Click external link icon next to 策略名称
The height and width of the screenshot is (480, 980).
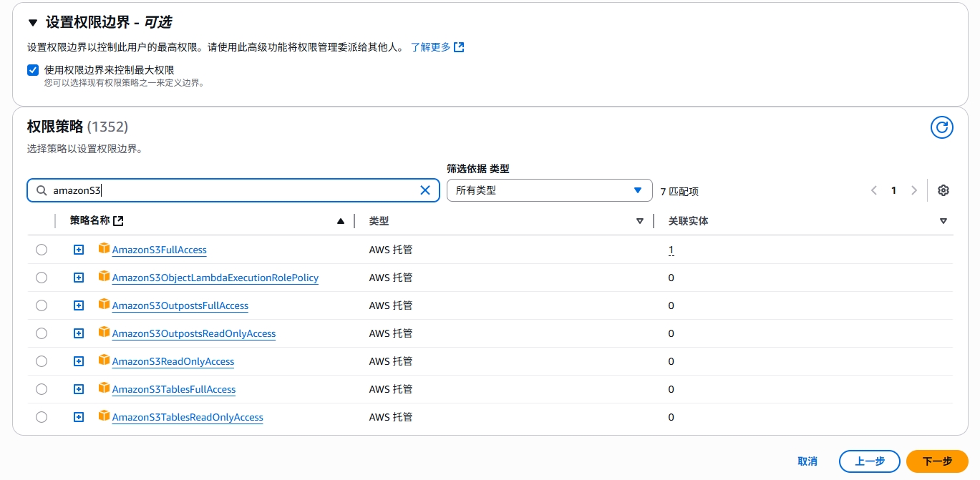119,221
